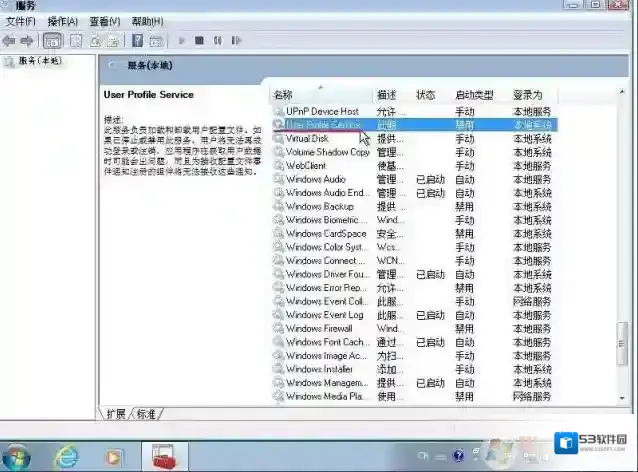Select 服务(本地) in the left tree

click(x=40, y=61)
